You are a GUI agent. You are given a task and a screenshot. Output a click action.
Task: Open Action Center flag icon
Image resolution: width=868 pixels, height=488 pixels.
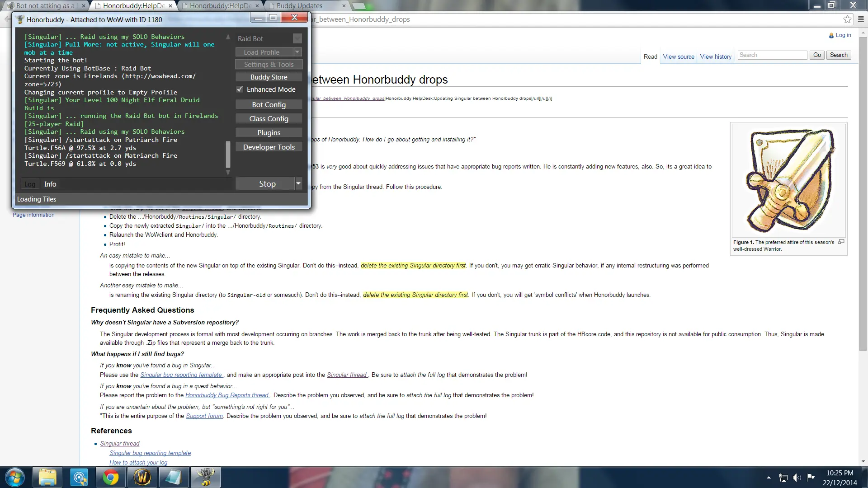[811, 477]
